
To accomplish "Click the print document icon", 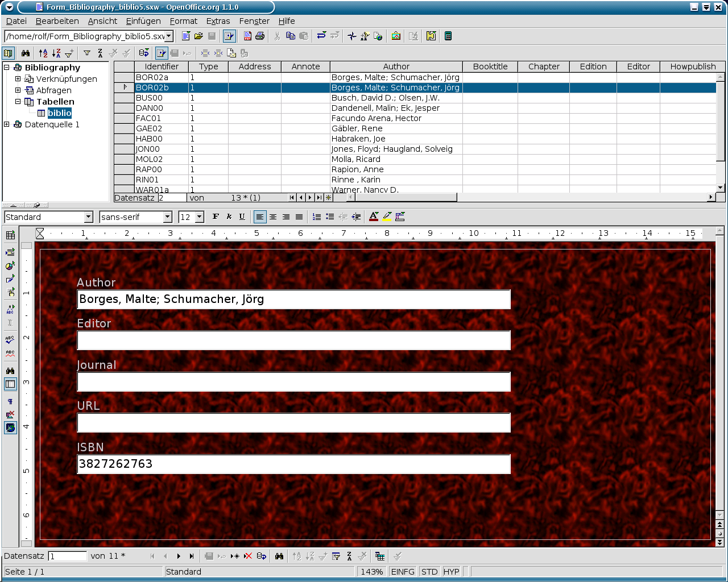I will (260, 36).
